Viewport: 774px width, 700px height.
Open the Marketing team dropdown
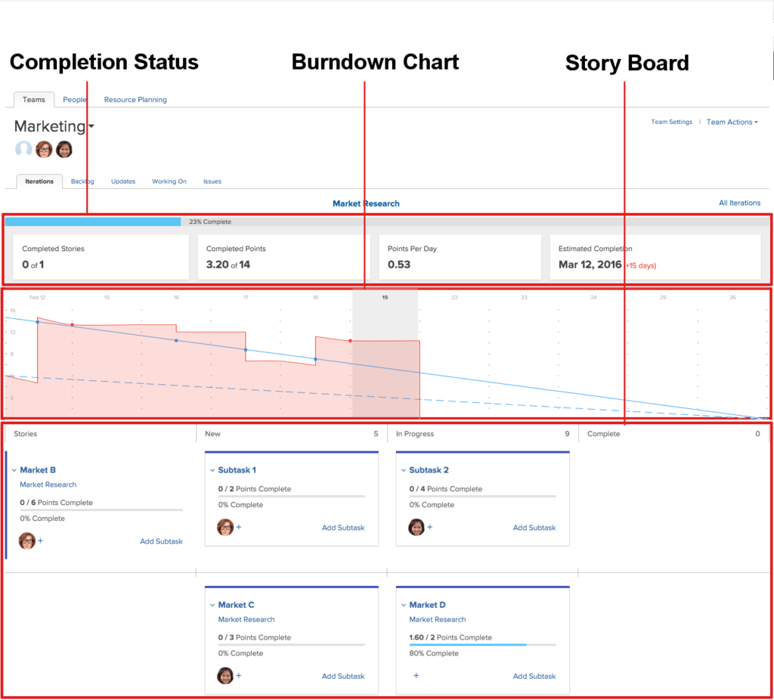pos(90,126)
